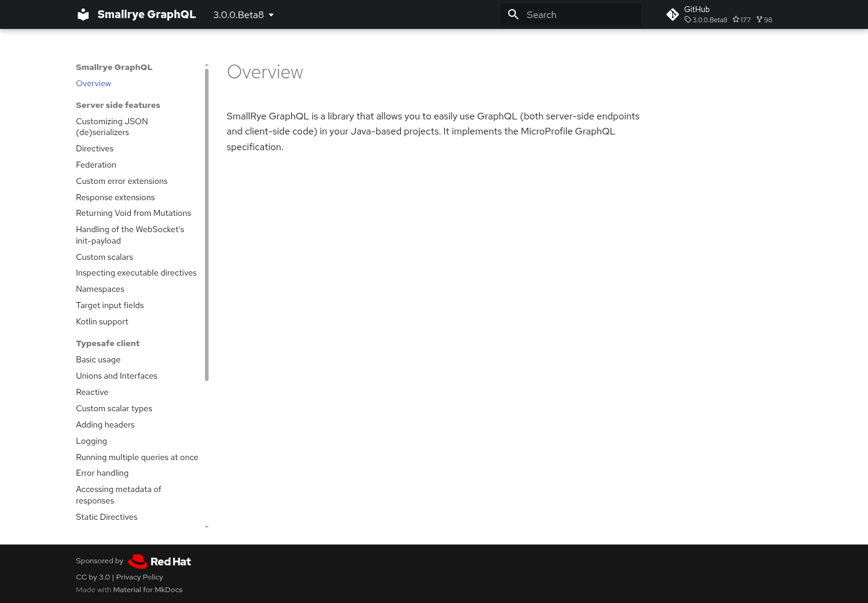Navigate to the Namespaces page
Screen dimensions: 868x603
pos(100,289)
